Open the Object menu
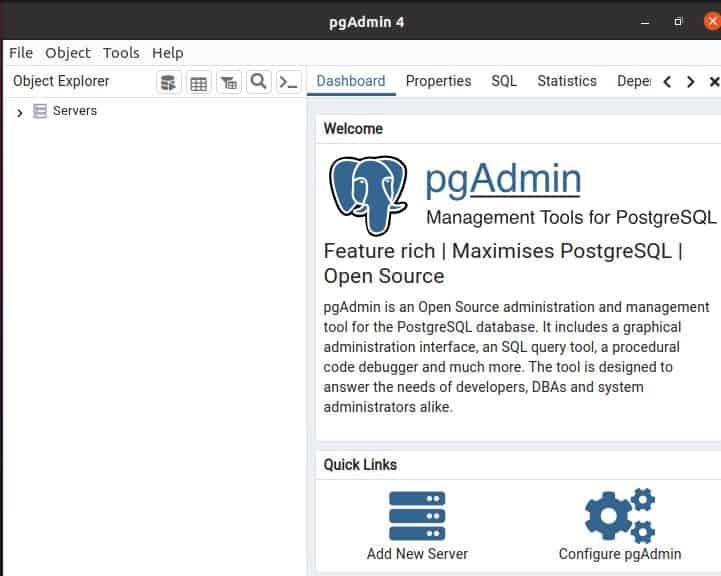721x576 pixels. pyautogui.click(x=68, y=53)
